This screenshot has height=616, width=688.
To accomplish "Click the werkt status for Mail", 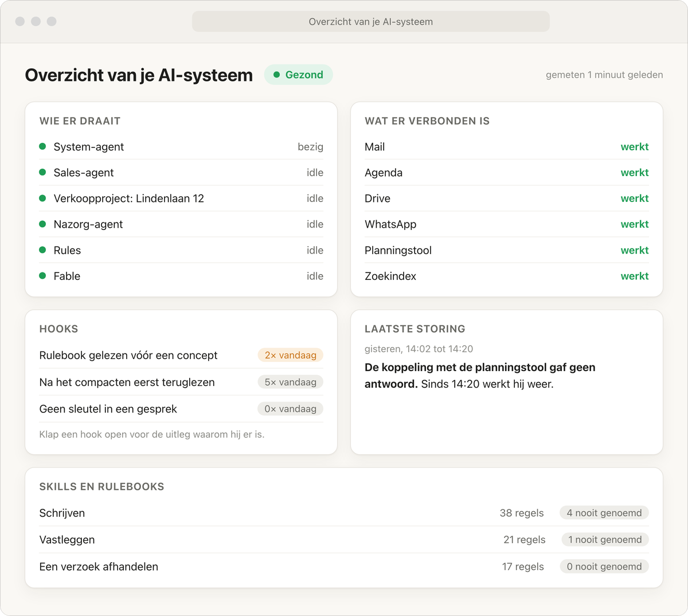I will [635, 147].
